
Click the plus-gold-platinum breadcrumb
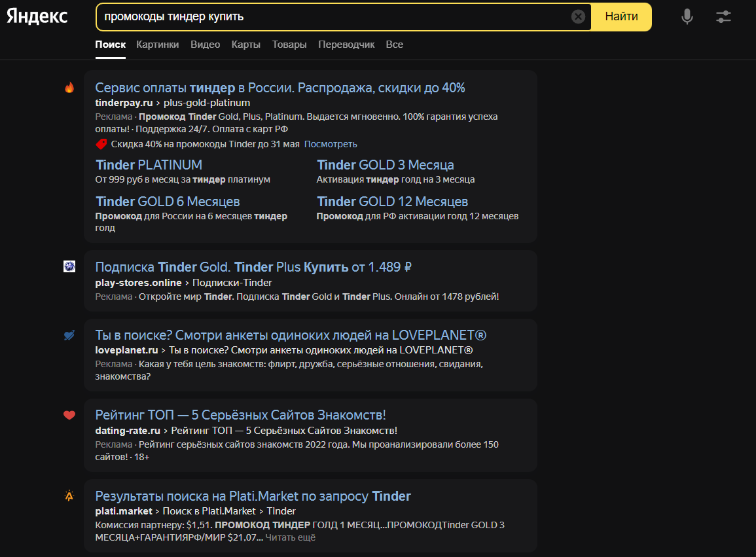[x=207, y=103]
